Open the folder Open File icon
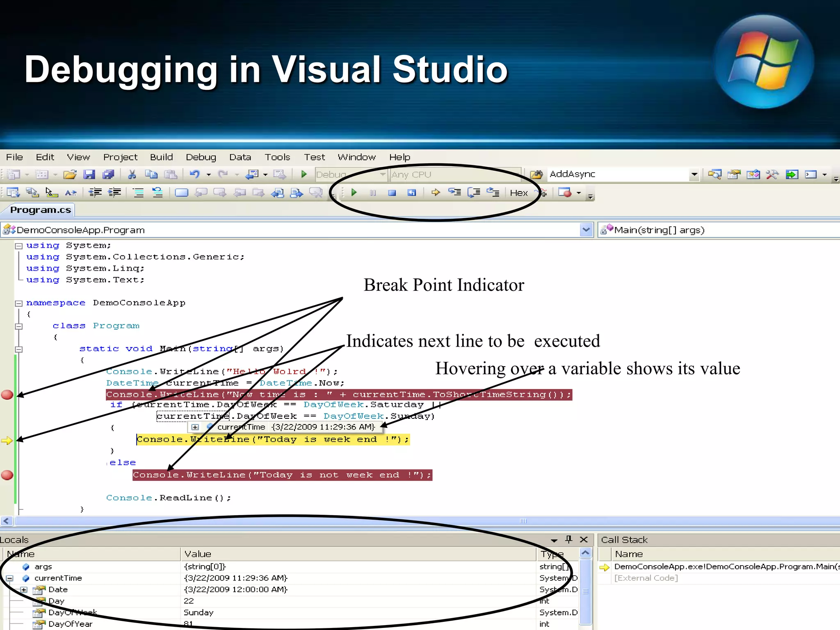 pos(70,175)
